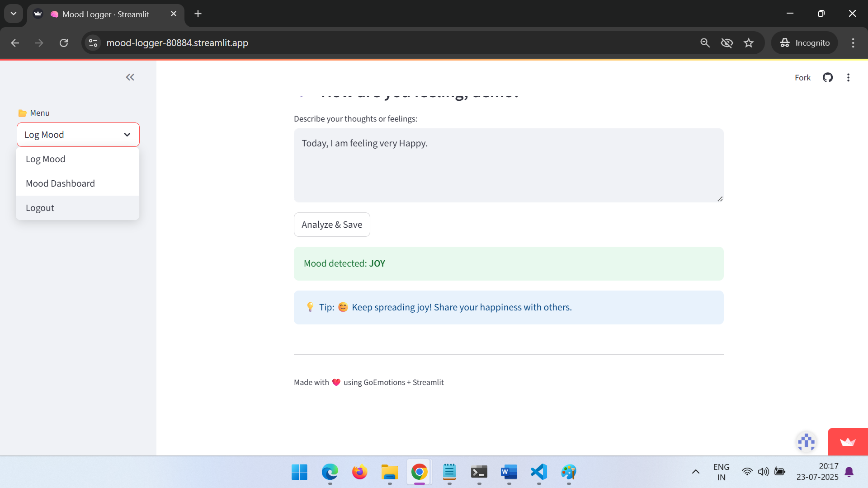Bookmark this page with star icon

click(x=749, y=43)
